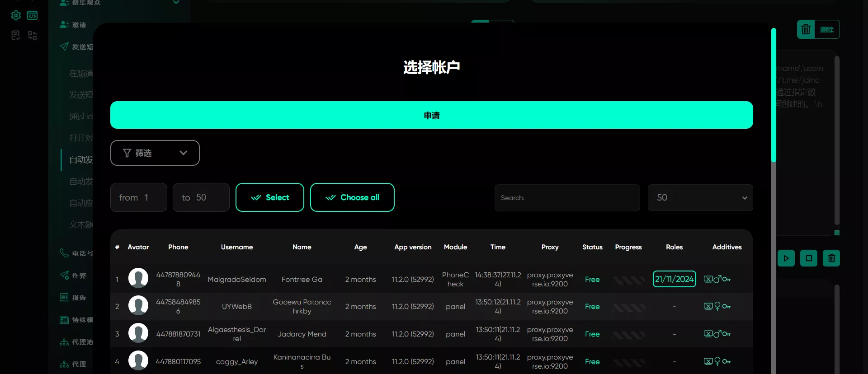Sort by Additives column header
The height and width of the screenshot is (374, 868).
click(727, 247)
